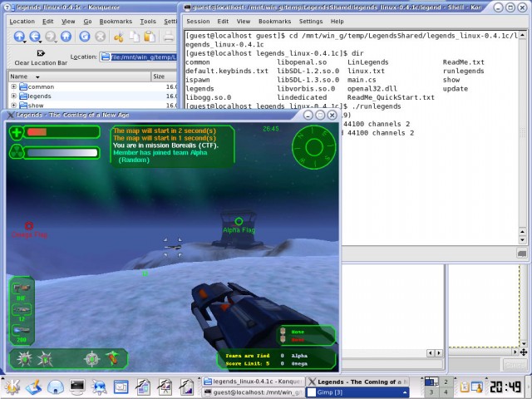Open the mail client panel icon
Image resolution: width=532 pixels, height=399 pixels.
[x=121, y=387]
